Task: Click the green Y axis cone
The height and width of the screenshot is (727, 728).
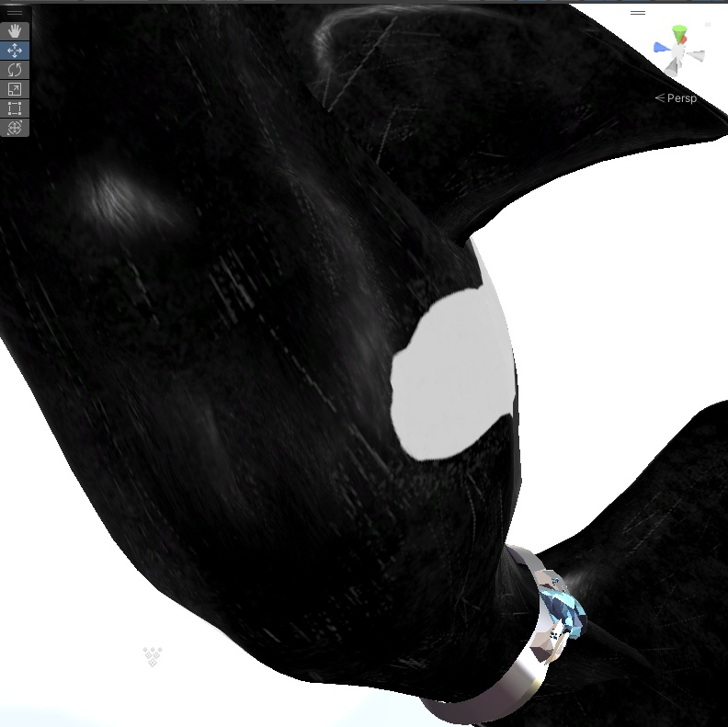Action: pos(679,33)
